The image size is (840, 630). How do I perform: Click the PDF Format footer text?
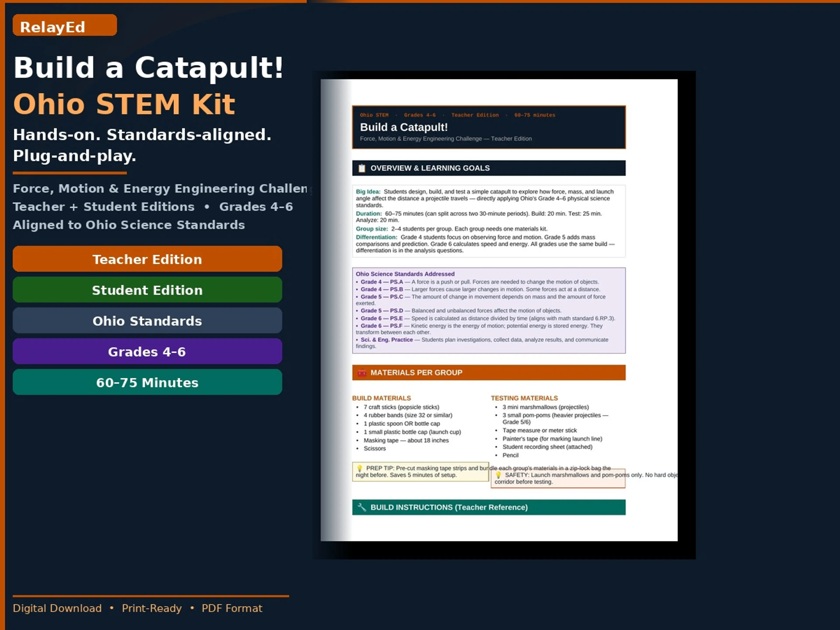(232, 608)
